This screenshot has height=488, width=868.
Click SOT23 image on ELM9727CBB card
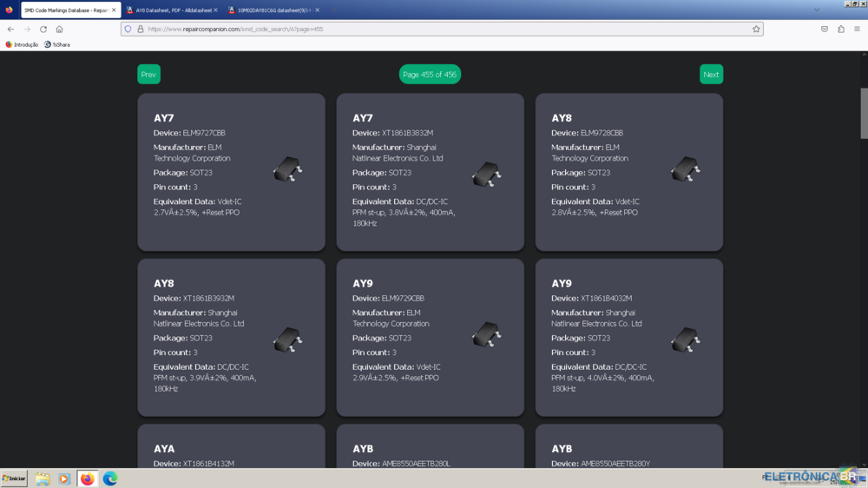point(288,169)
